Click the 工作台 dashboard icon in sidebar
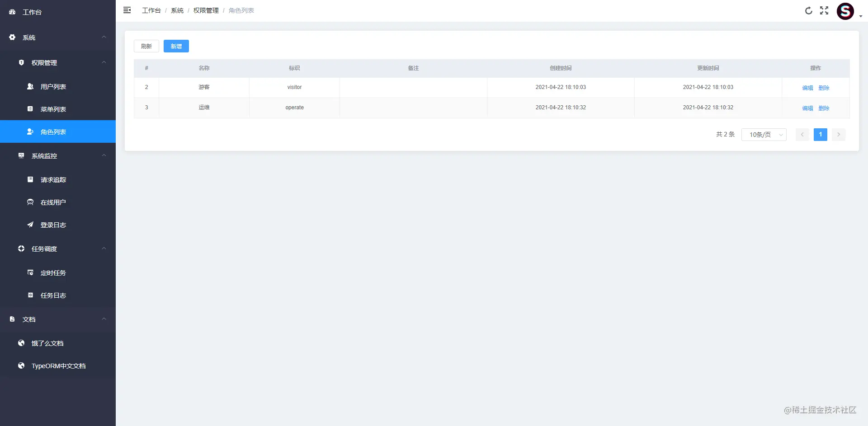 (x=12, y=12)
